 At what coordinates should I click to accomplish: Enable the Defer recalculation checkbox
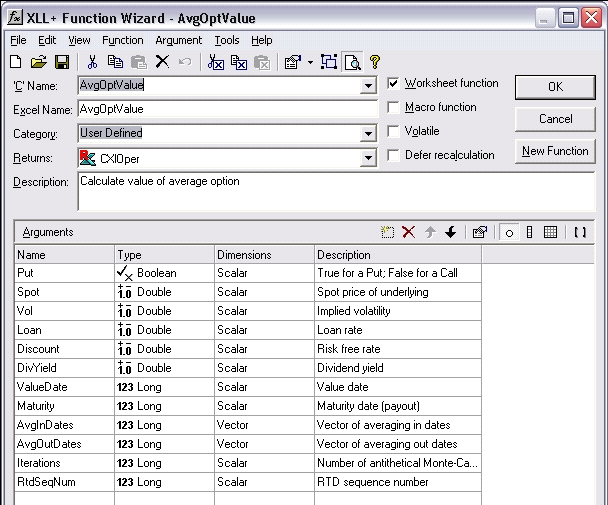[393, 155]
